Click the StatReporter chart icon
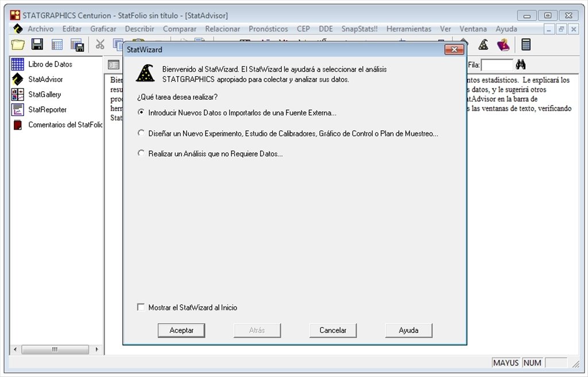 click(x=18, y=110)
